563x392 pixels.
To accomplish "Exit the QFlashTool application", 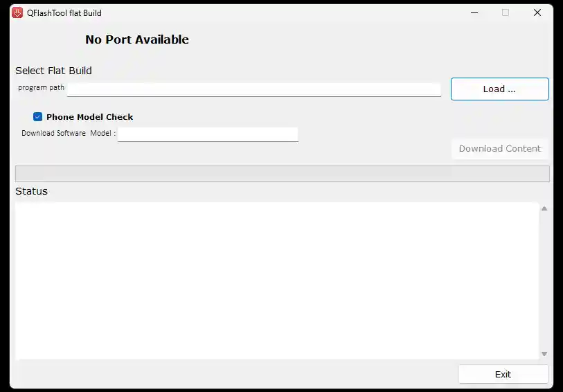I will [503, 375].
